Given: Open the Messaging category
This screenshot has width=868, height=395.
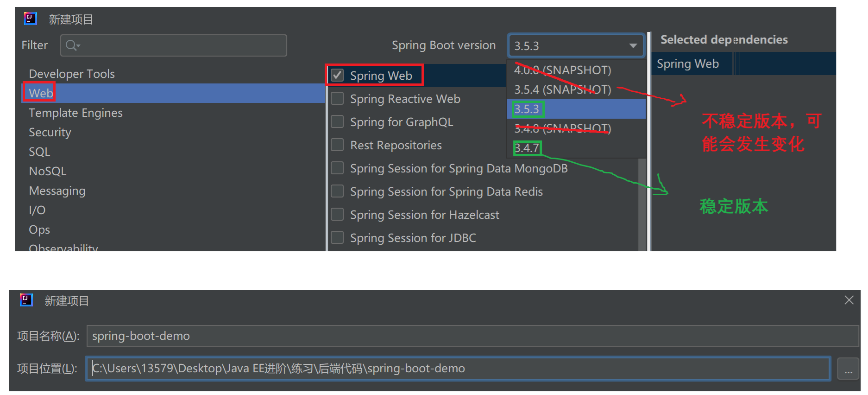Looking at the screenshot, I should pyautogui.click(x=174, y=191).
